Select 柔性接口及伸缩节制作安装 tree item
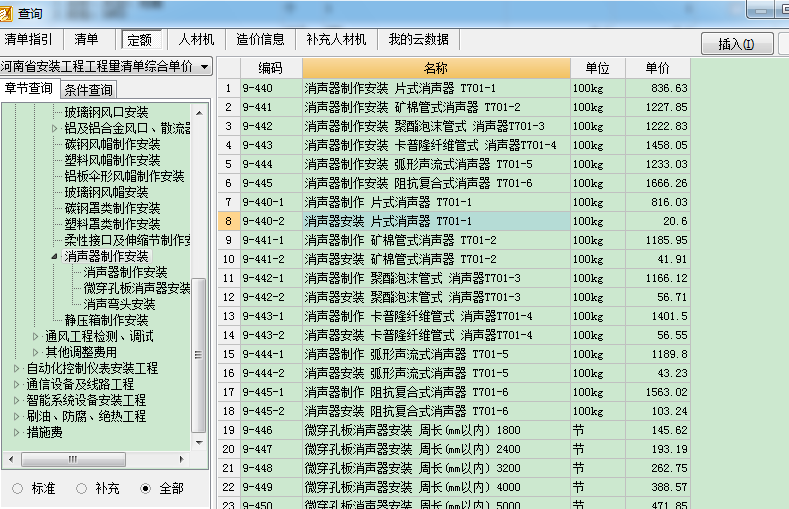Screen dimensions: 789x509 tap(127, 240)
